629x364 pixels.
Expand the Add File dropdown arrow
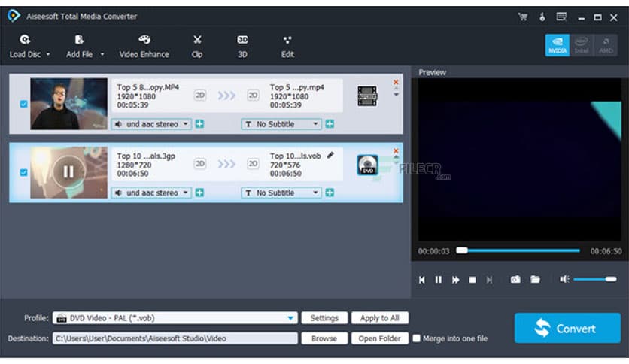click(x=102, y=54)
